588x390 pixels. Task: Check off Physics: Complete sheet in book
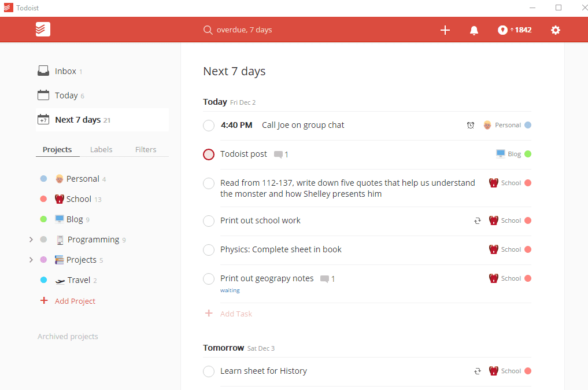(209, 250)
